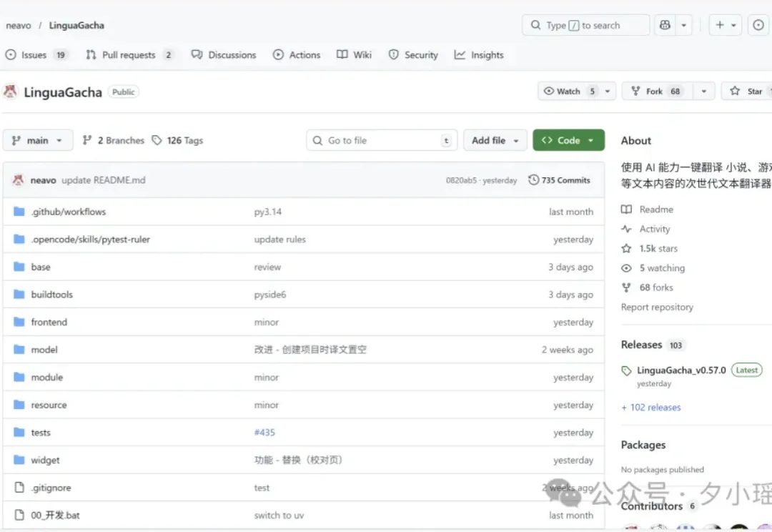The image size is (772, 532).
Task: View the Insights graph icon
Action: click(x=461, y=54)
